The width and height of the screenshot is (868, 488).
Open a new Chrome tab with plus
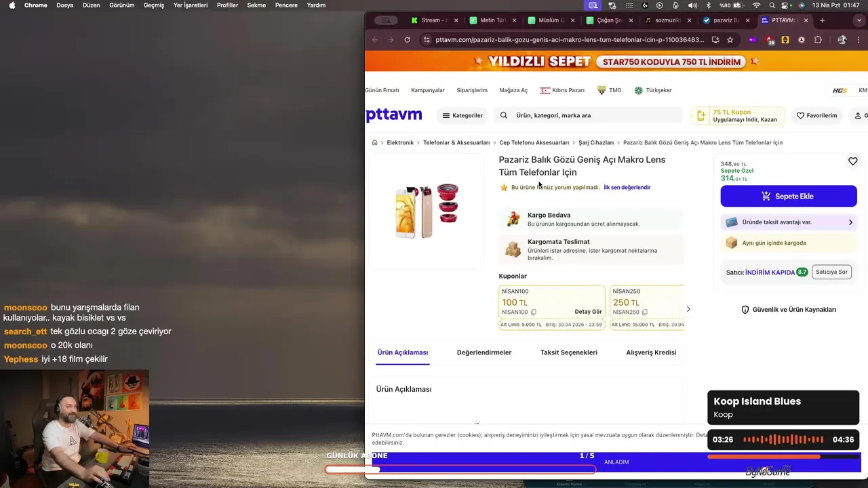coord(822,20)
